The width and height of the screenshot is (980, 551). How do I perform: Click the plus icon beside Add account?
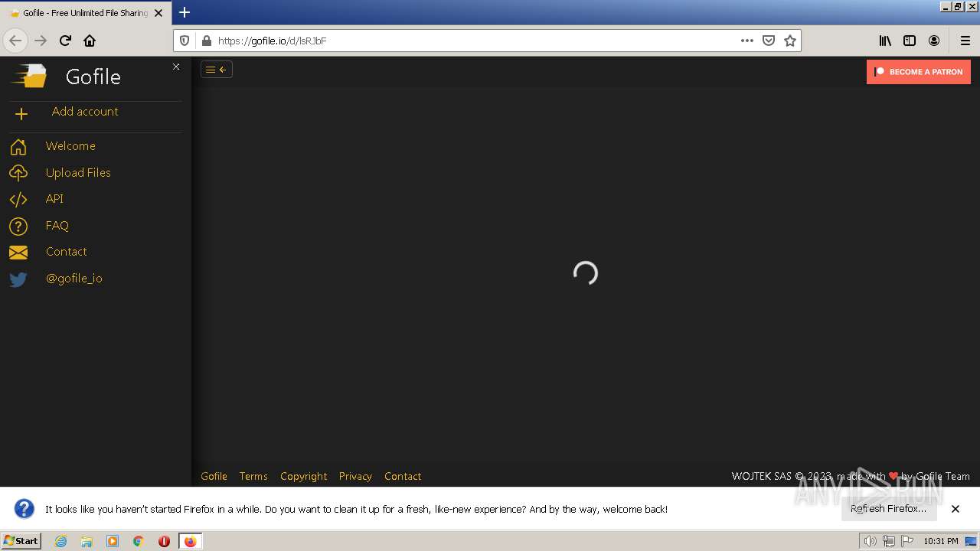point(21,114)
